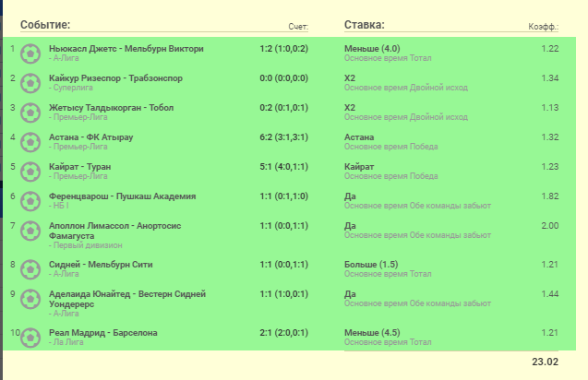The width and height of the screenshot is (588, 380).
Task: Click bet Да in Аполлон Лимассол row
Action: click(x=350, y=226)
